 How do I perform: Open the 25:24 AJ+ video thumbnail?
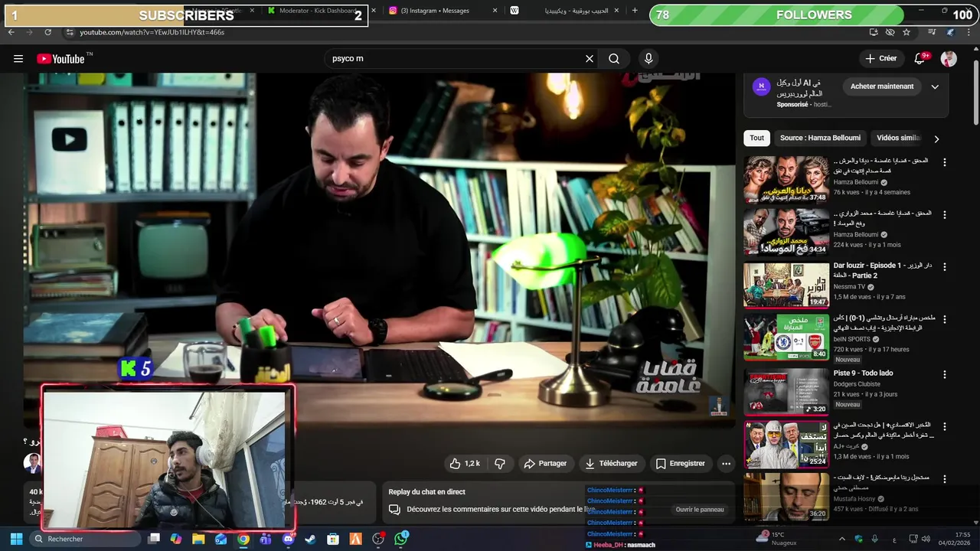pyautogui.click(x=786, y=444)
